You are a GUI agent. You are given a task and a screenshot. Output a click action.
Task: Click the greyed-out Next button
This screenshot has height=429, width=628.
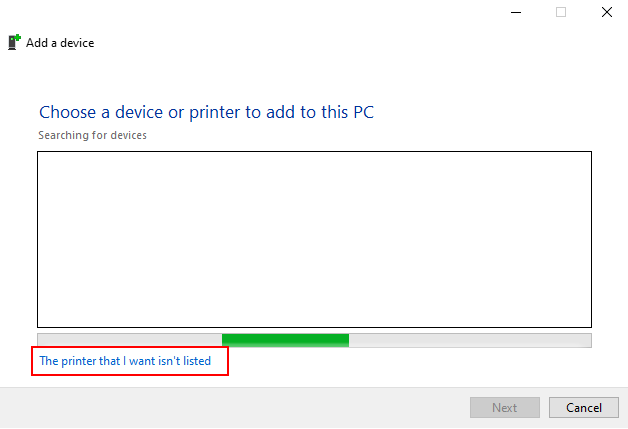[x=505, y=407]
